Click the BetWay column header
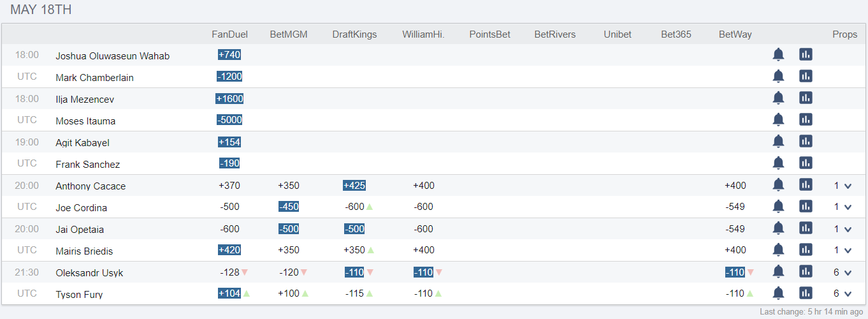This screenshot has width=868, height=319. click(x=735, y=34)
